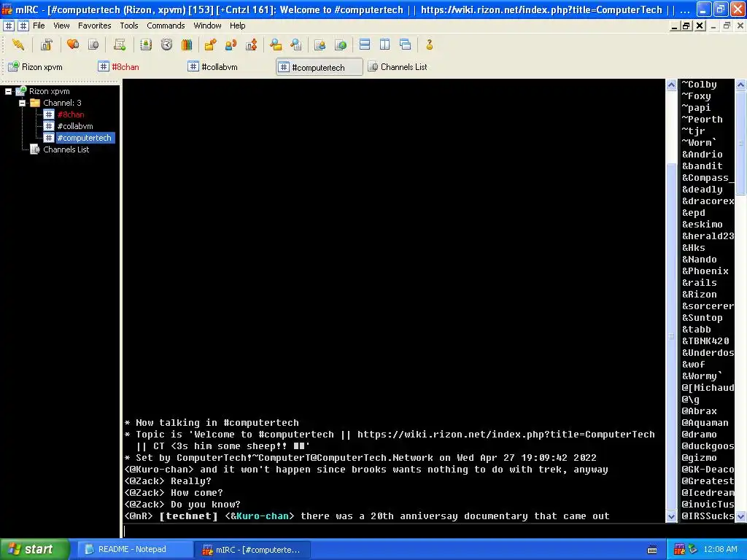Click the mIRC title bar app icon
The image size is (747, 560).
7,9
